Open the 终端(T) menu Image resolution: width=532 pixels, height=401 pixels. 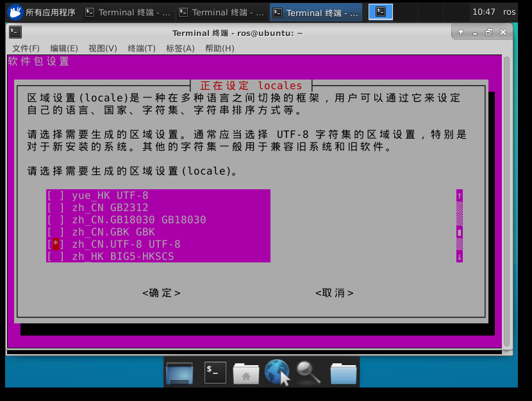[x=142, y=48]
